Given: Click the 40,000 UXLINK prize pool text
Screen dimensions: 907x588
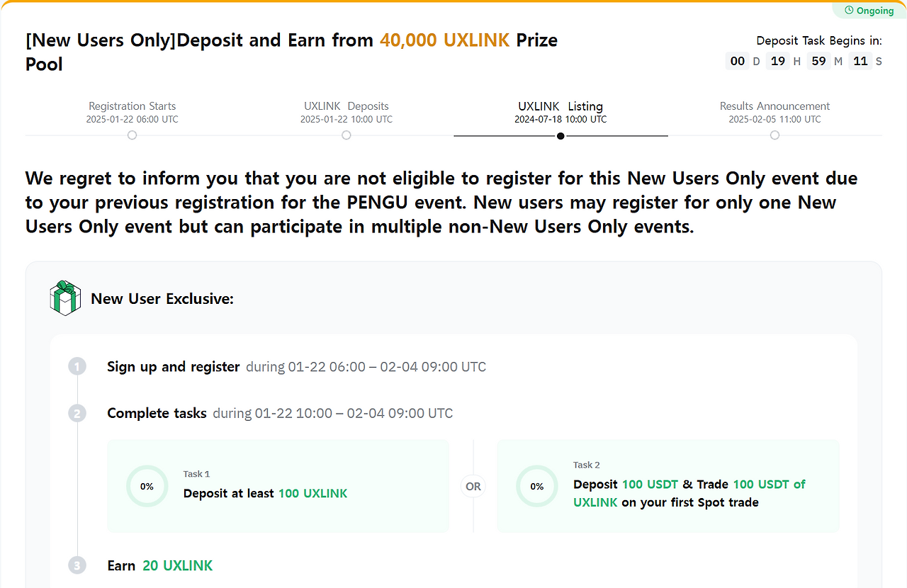Looking at the screenshot, I should (x=445, y=40).
